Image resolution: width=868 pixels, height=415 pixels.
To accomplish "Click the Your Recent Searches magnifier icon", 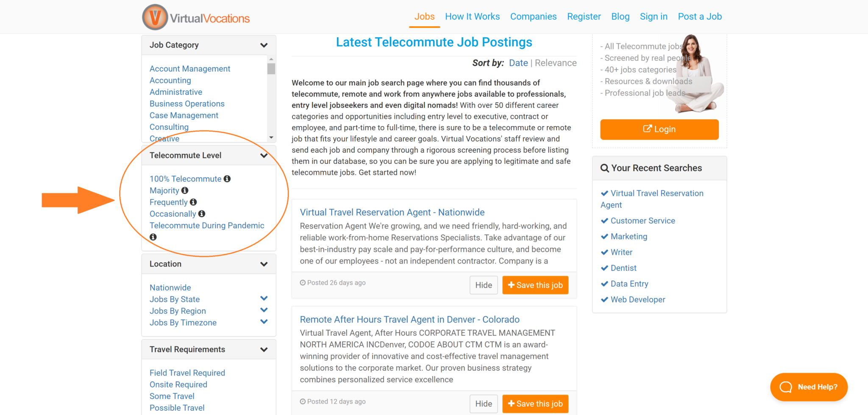I will click(x=605, y=168).
